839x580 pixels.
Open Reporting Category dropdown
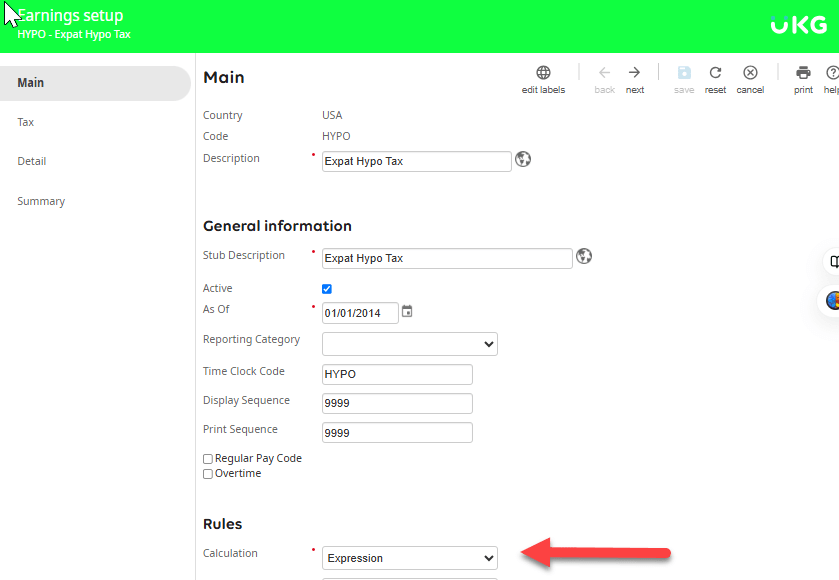[x=410, y=344]
